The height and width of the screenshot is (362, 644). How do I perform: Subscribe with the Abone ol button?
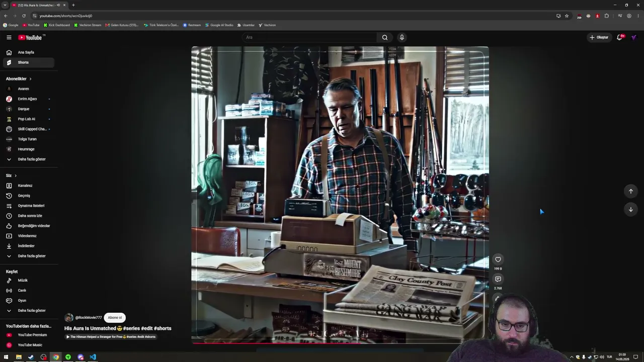tap(115, 318)
